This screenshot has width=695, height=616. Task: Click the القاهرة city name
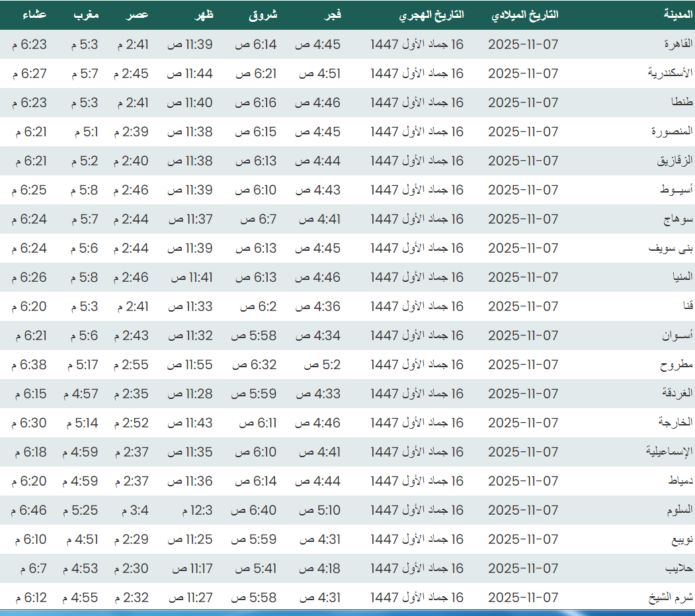click(676, 44)
